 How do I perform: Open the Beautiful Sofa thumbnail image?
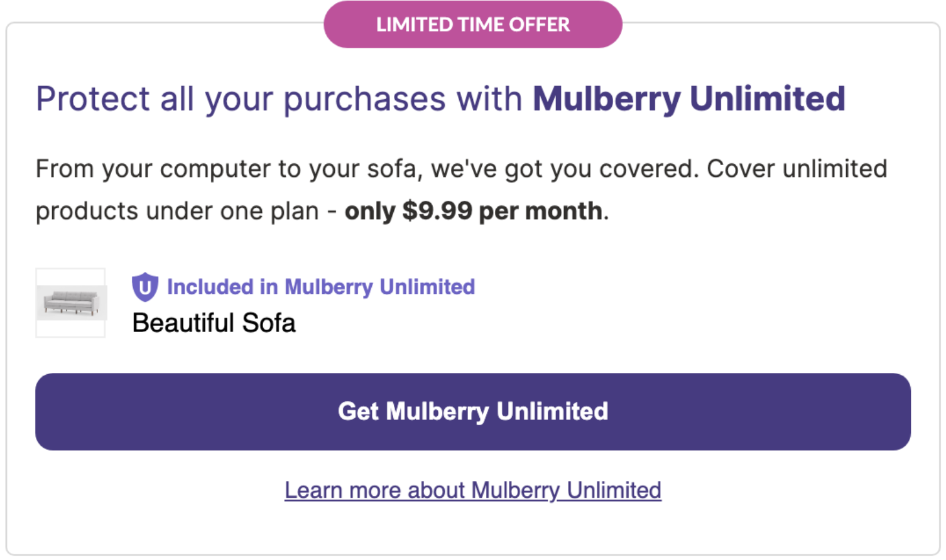click(x=70, y=303)
